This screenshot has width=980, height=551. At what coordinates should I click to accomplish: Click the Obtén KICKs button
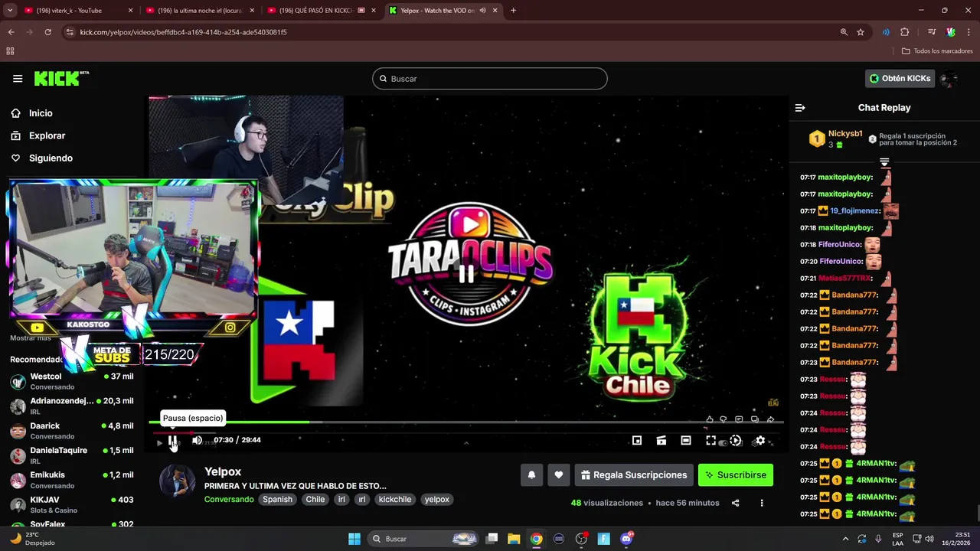(900, 78)
